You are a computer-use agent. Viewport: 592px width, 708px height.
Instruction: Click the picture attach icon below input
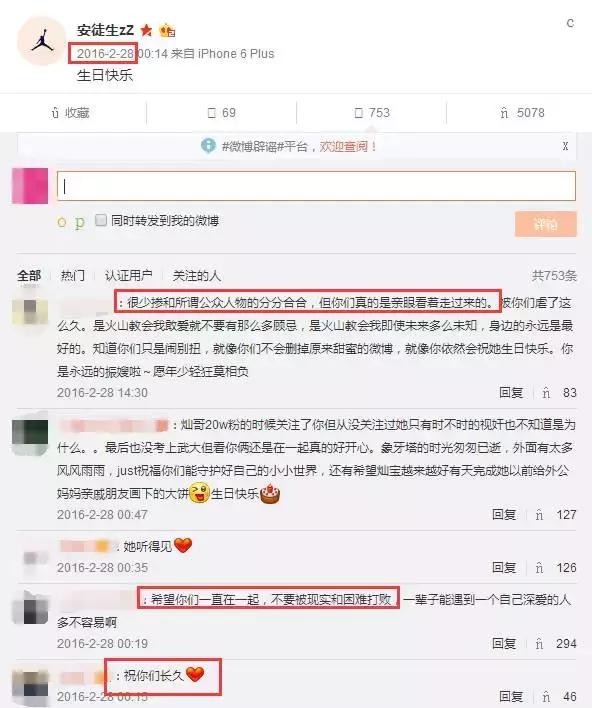pyautogui.click(x=79, y=222)
